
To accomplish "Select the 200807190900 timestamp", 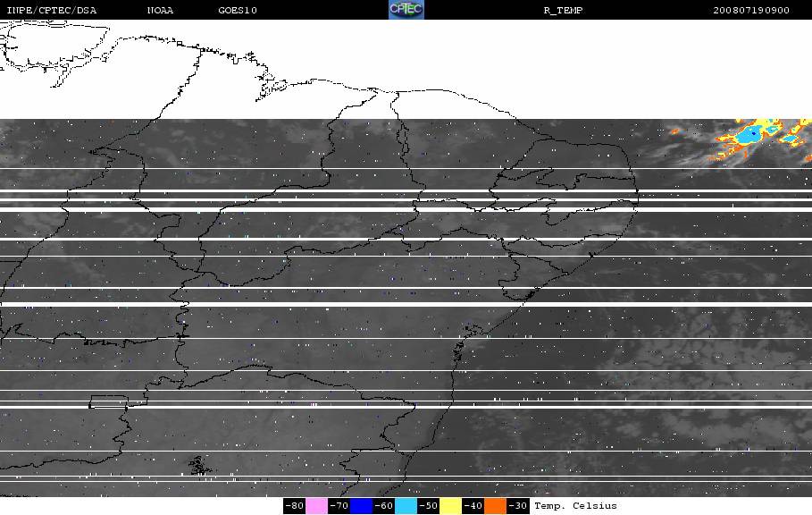I will tap(751, 11).
